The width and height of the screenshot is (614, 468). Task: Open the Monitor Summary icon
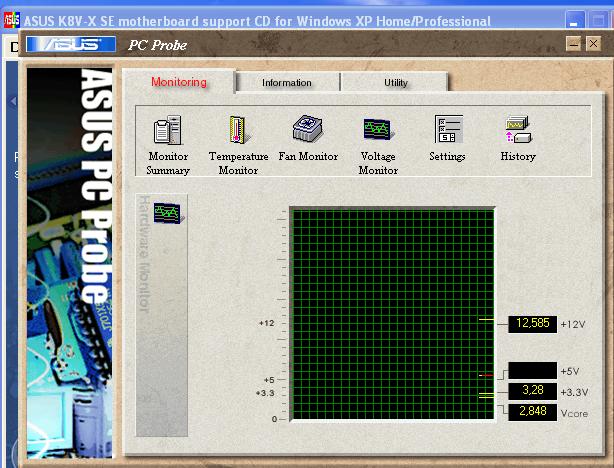(168, 130)
